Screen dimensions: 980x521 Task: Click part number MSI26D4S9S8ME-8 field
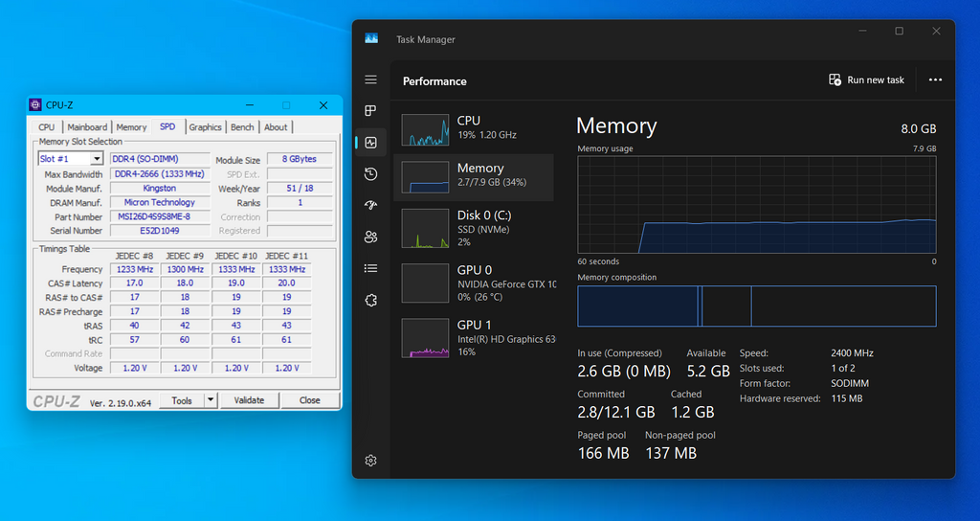tap(160, 217)
